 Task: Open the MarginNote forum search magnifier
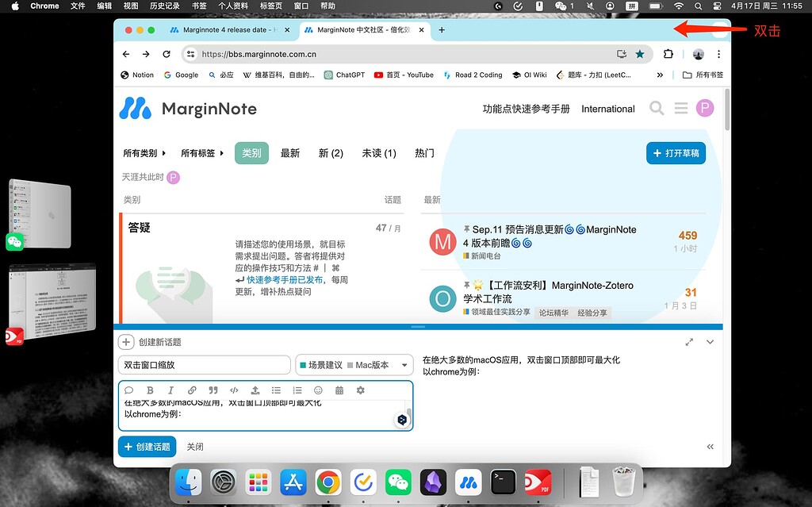point(657,109)
